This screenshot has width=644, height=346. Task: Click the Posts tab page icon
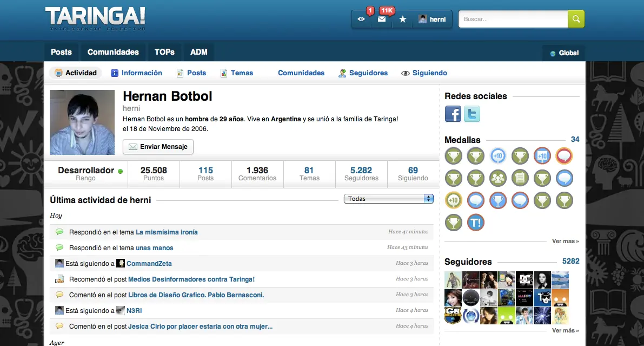(x=180, y=73)
